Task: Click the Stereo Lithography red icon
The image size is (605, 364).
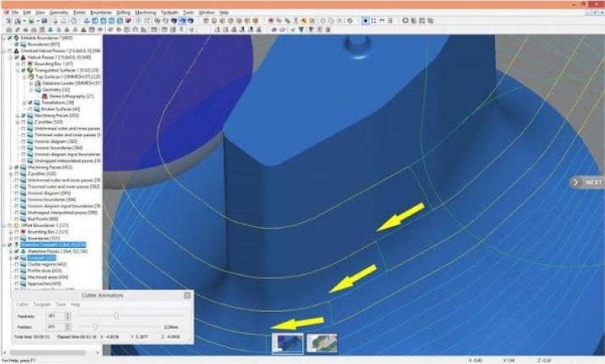Action: point(45,96)
